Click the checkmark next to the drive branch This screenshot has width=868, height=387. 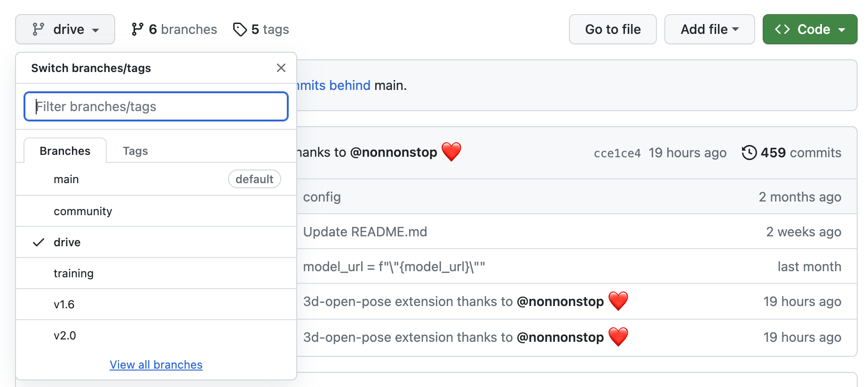click(x=39, y=242)
